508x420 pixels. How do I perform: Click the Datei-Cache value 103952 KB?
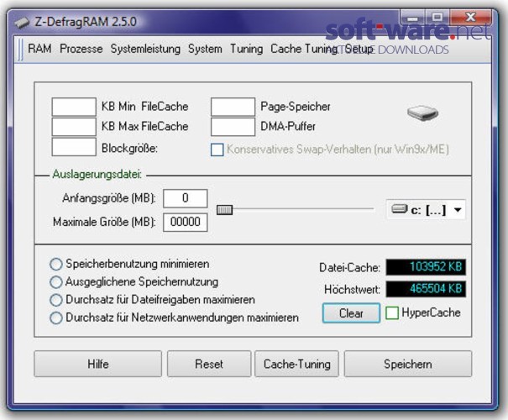click(x=426, y=267)
